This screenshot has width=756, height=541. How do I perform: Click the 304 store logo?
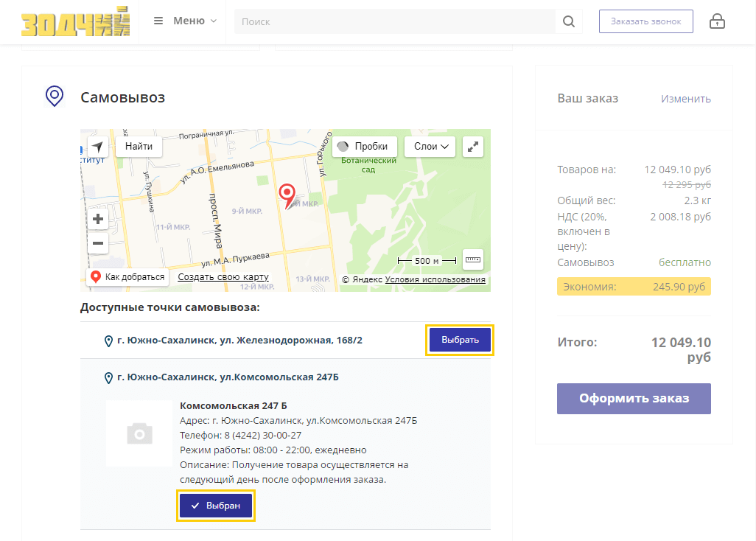75,21
